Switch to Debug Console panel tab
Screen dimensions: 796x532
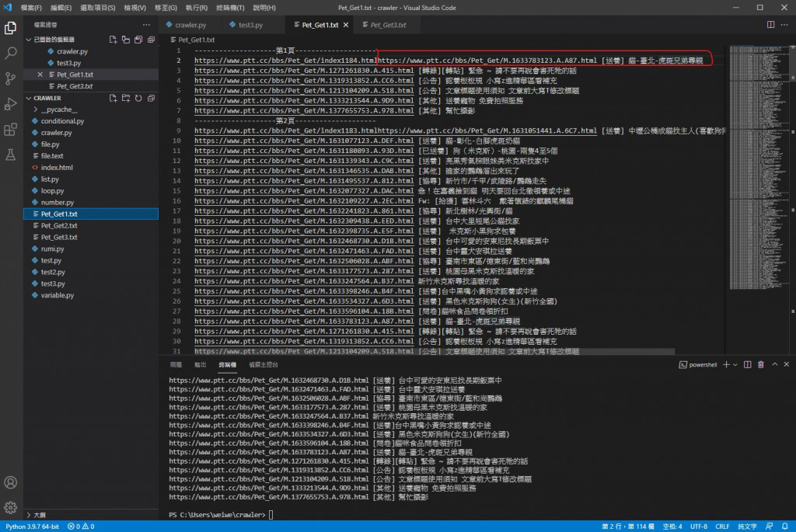pos(263,365)
